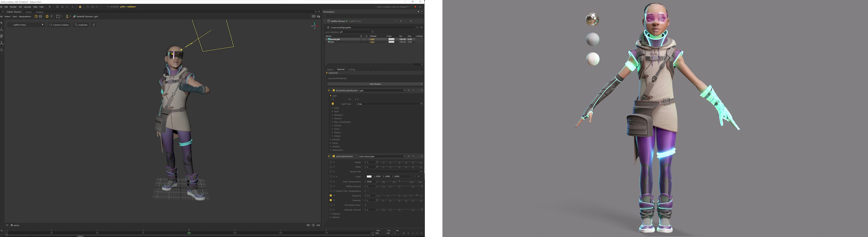This screenshot has height=237, width=868.
Task: Click the pause icon in top toolbar
Action: (x=97, y=7)
